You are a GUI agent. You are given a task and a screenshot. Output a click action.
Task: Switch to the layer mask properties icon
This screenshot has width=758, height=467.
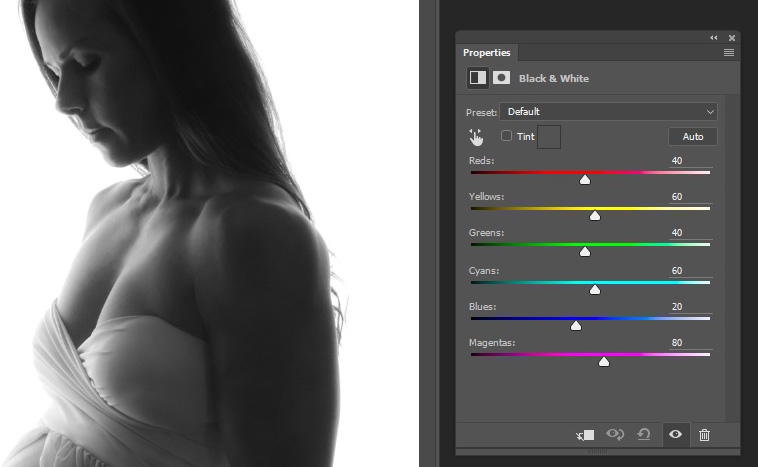(501, 78)
